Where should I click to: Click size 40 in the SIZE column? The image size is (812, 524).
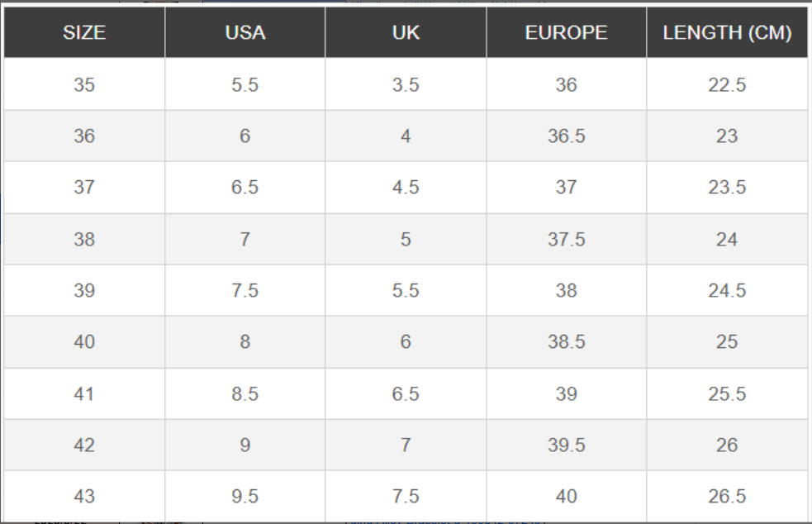tap(84, 342)
